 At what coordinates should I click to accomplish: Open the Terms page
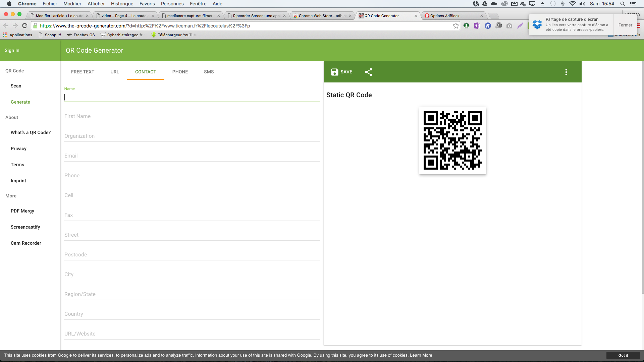pyautogui.click(x=17, y=165)
